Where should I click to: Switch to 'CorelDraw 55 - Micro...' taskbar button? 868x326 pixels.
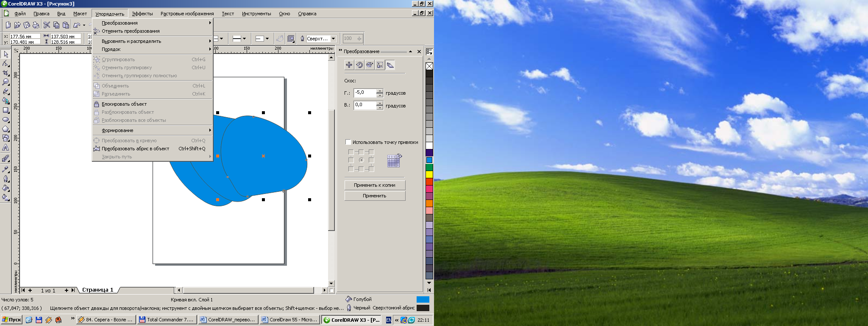(x=289, y=320)
